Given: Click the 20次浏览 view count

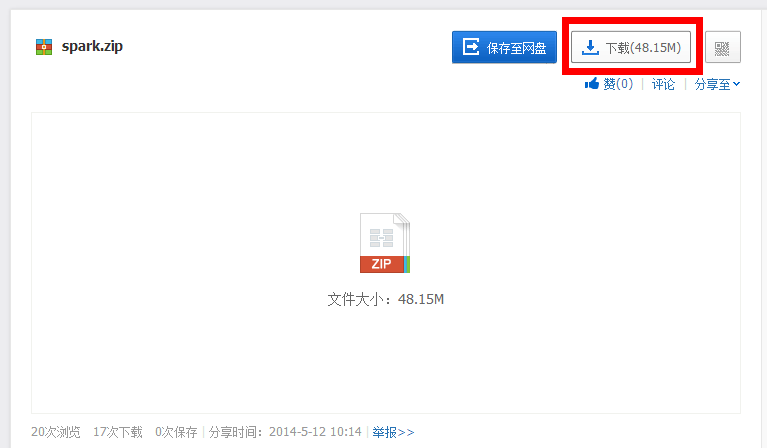Looking at the screenshot, I should click(56, 432).
